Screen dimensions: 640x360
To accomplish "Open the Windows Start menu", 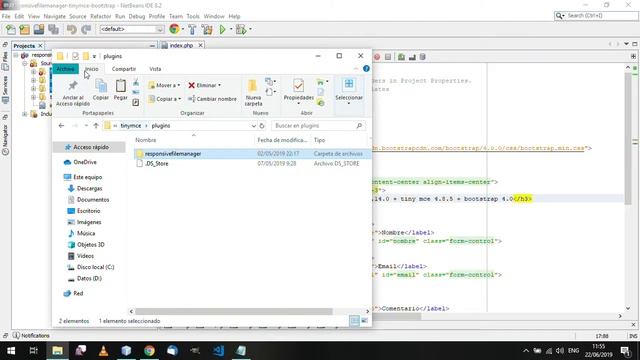I will (x=11, y=351).
